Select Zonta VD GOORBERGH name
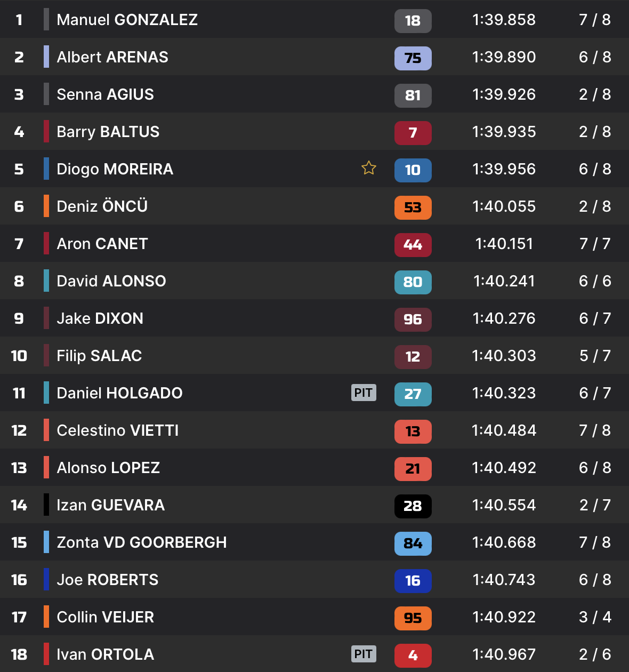 point(141,542)
